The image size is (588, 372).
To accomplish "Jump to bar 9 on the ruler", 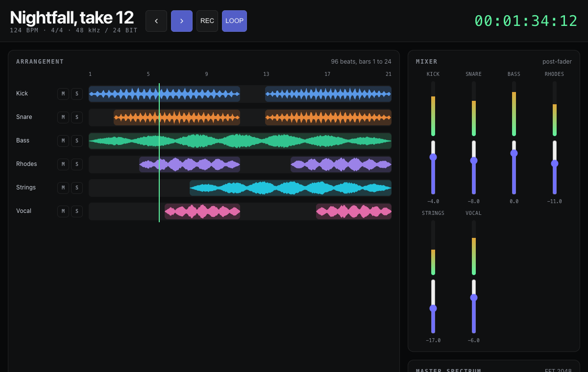I will pyautogui.click(x=206, y=74).
